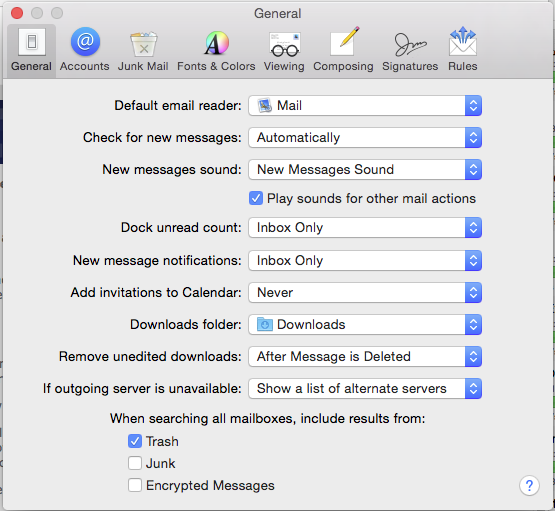Viewport: 555px width, 511px height.
Task: Disable Play sounds for other mail actions
Action: coord(256,198)
